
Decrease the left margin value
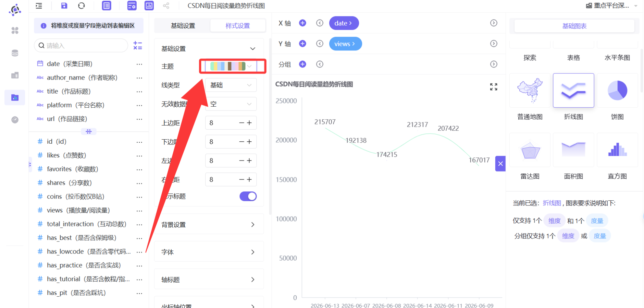tap(241, 161)
